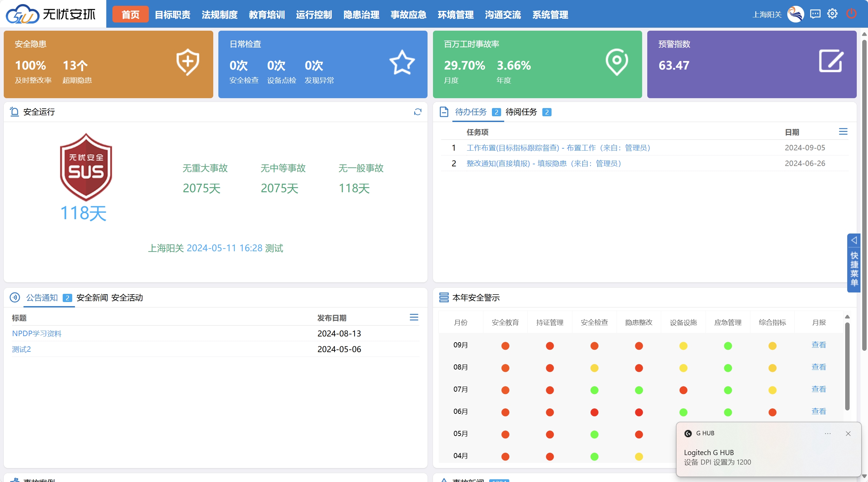Screen dimensions: 868x482
Task: Click 查看 for 09月 monthly report
Action: [x=819, y=345]
